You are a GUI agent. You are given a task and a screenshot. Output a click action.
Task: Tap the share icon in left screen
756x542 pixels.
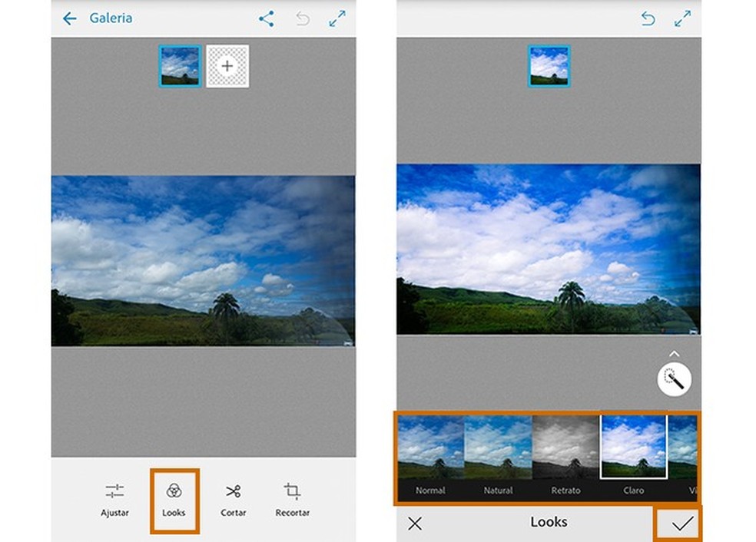[267, 18]
